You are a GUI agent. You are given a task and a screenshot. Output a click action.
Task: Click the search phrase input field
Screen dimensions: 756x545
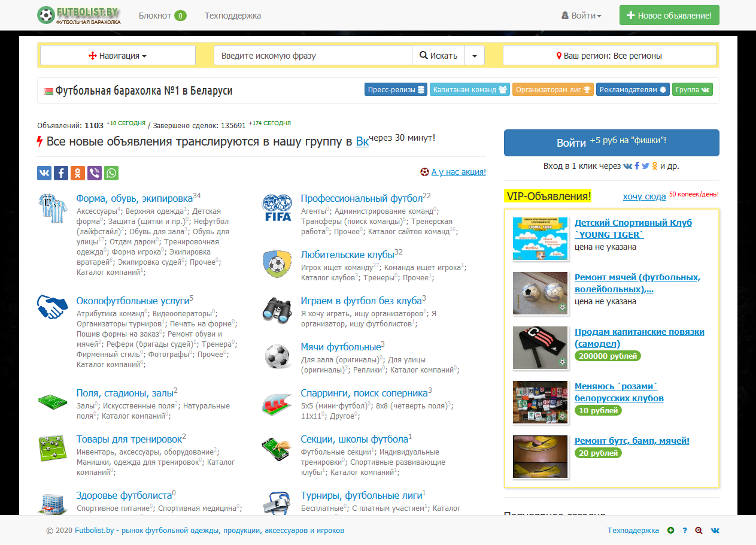tap(313, 56)
